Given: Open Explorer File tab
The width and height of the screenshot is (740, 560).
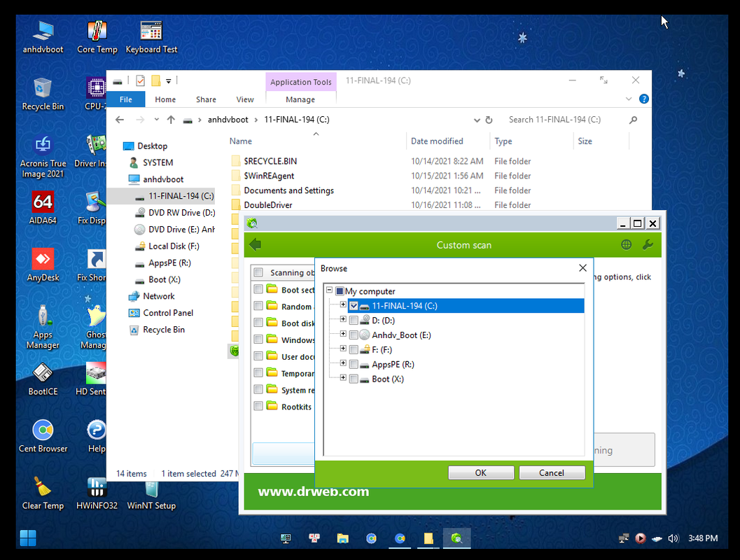Looking at the screenshot, I should (x=125, y=99).
